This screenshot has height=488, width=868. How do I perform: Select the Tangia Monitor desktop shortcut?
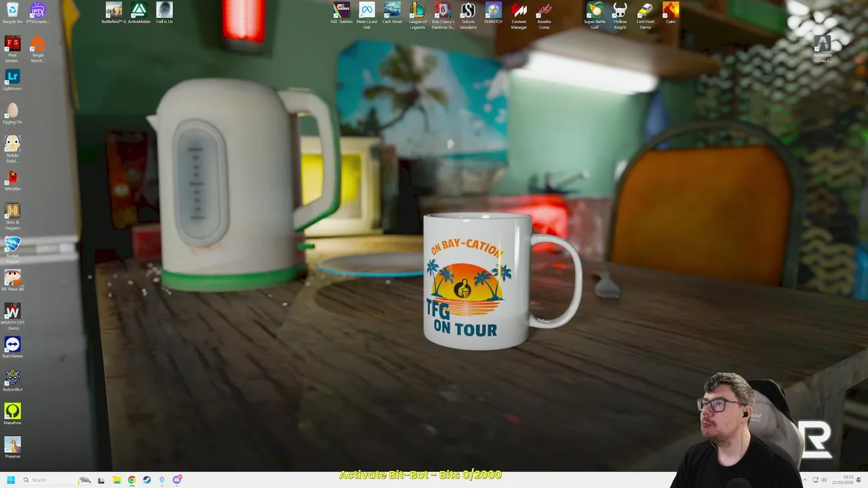[37, 49]
